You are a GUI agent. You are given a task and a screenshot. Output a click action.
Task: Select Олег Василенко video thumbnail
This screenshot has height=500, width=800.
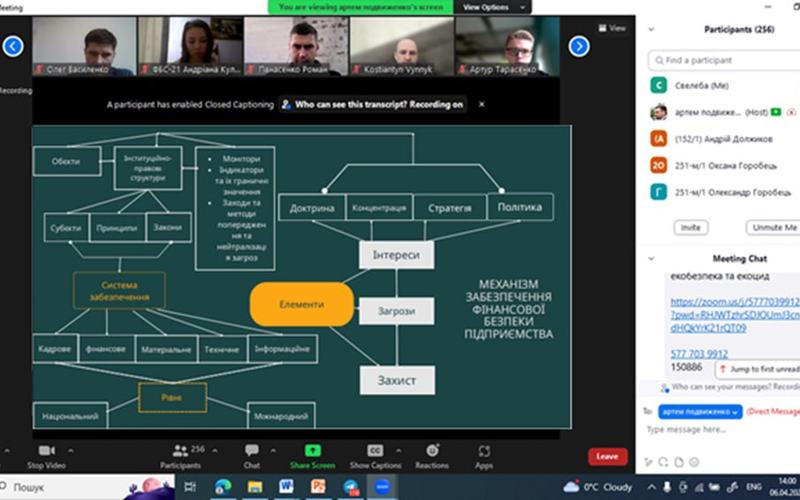coord(85,46)
